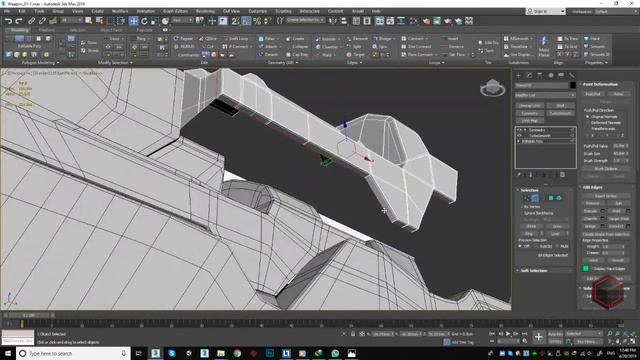This screenshot has height=360, width=640.
Task: Expand the Polygon Modeling ribbon panel
Action: click(x=40, y=63)
